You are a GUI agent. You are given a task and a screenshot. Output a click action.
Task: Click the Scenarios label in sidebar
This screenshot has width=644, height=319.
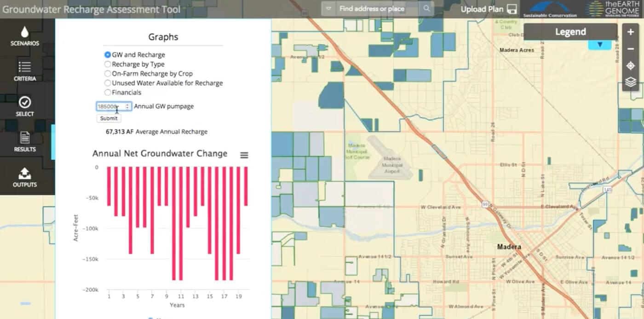pos(25,43)
